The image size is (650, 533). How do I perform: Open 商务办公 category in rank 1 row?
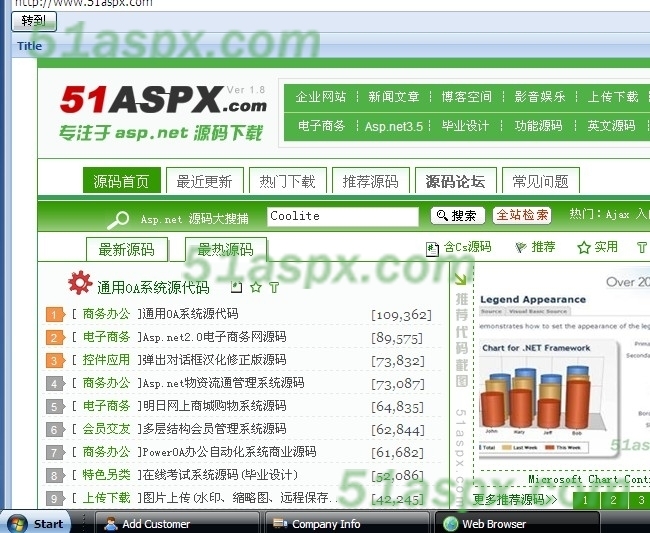106,314
